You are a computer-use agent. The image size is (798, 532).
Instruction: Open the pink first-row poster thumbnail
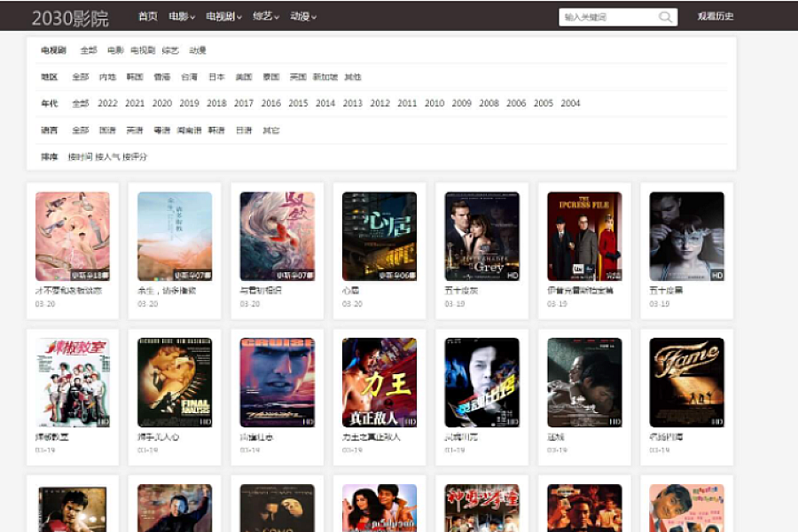point(73,236)
